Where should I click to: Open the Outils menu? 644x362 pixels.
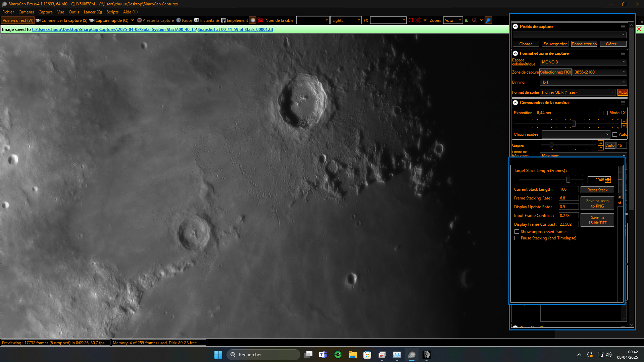[x=74, y=12]
